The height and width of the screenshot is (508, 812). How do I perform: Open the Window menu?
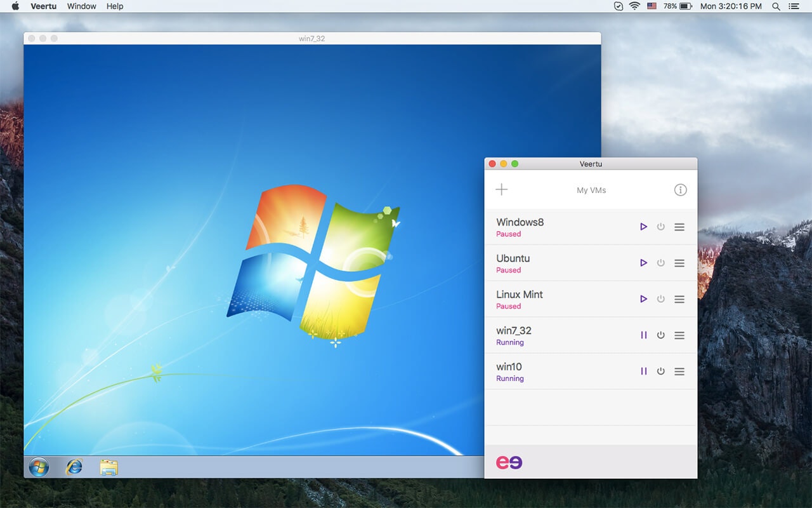[82, 6]
